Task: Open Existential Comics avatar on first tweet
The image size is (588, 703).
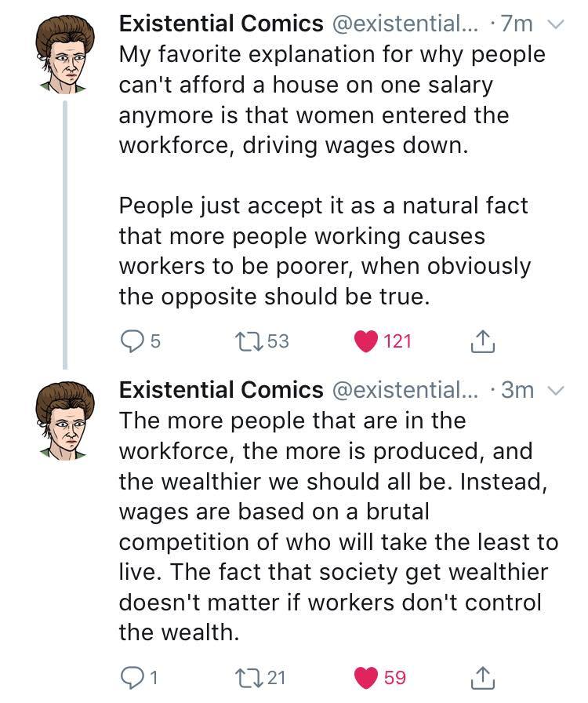Action: tap(65, 54)
